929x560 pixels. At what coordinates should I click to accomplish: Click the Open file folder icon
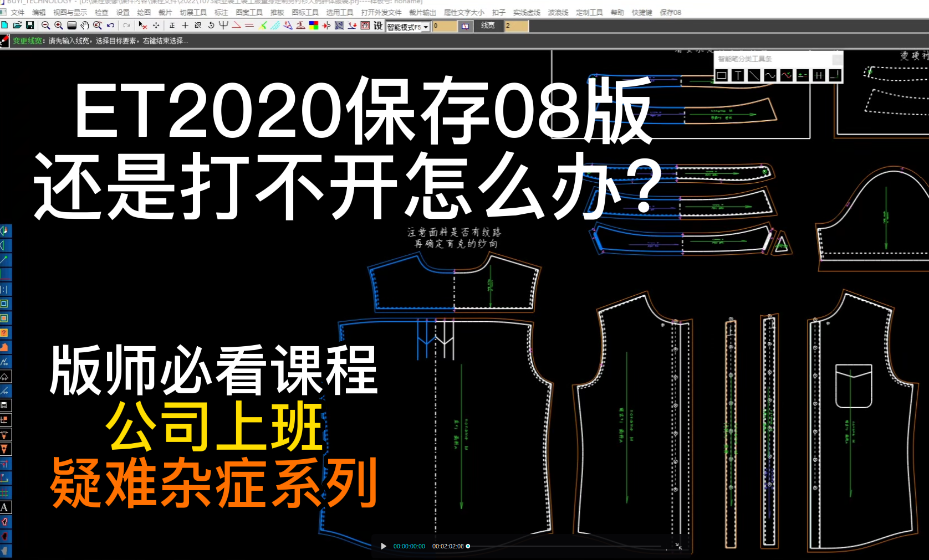[x=17, y=25]
